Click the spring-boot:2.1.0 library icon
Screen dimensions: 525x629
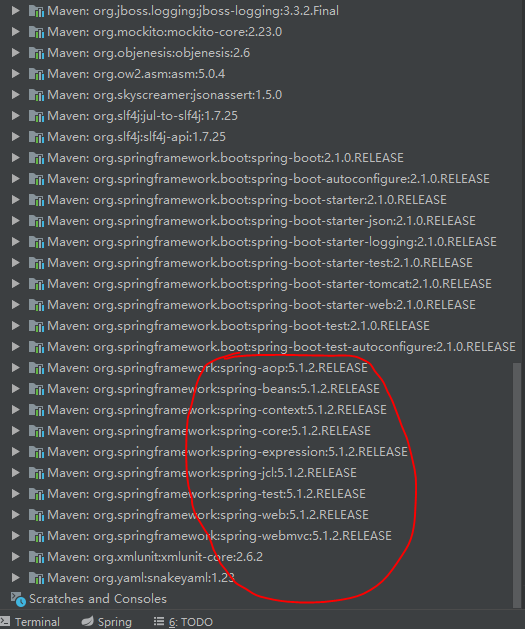(36, 158)
